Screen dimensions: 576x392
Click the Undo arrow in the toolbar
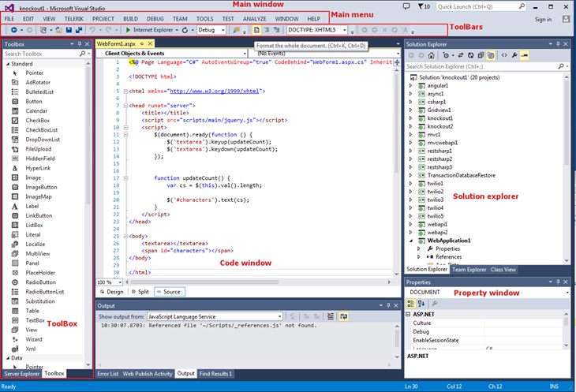(x=92, y=30)
